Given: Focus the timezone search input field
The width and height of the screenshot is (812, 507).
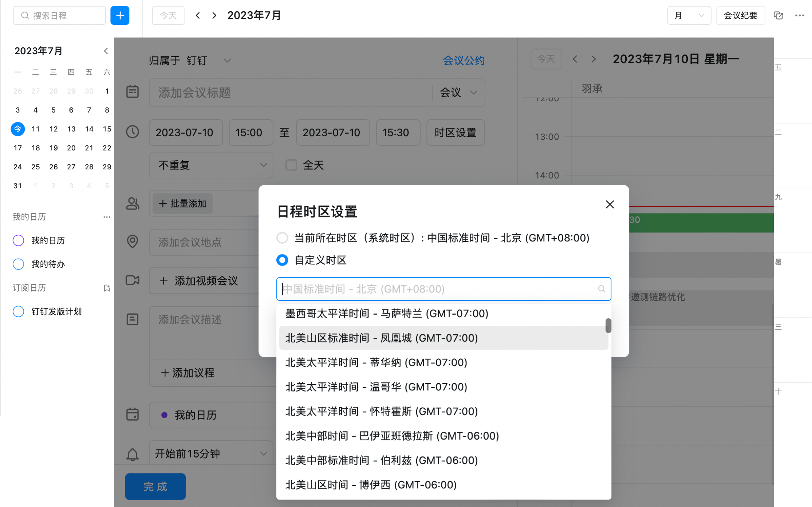Looking at the screenshot, I should coord(444,289).
